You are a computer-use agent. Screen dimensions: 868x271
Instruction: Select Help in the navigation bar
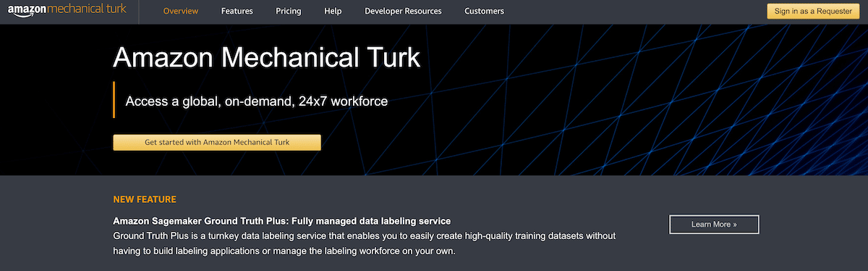click(x=333, y=12)
